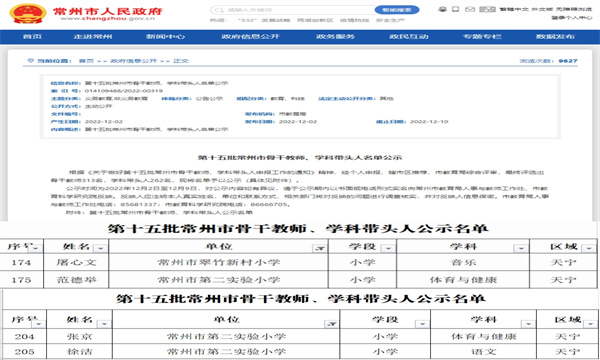
Task: Select serial number cell 174
Action: click(21, 262)
